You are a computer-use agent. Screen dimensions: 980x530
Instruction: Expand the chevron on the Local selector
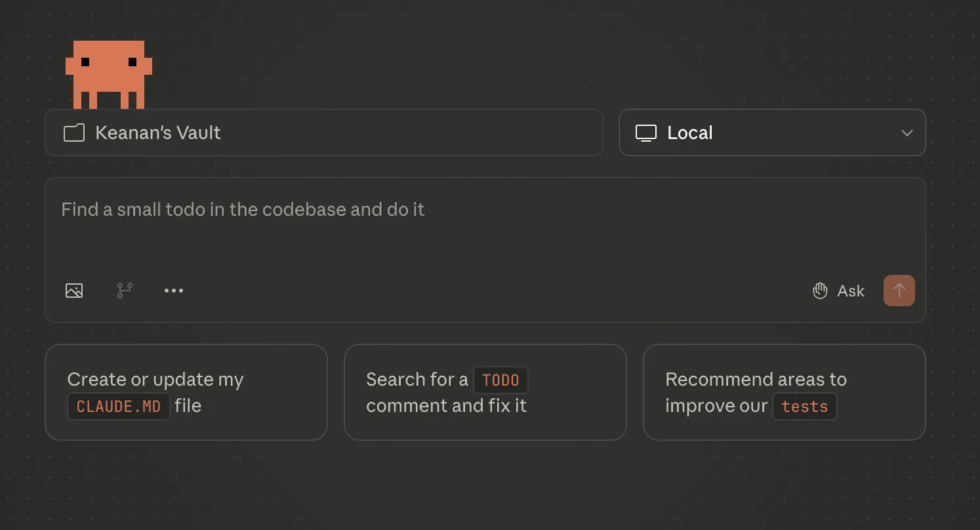point(907,132)
